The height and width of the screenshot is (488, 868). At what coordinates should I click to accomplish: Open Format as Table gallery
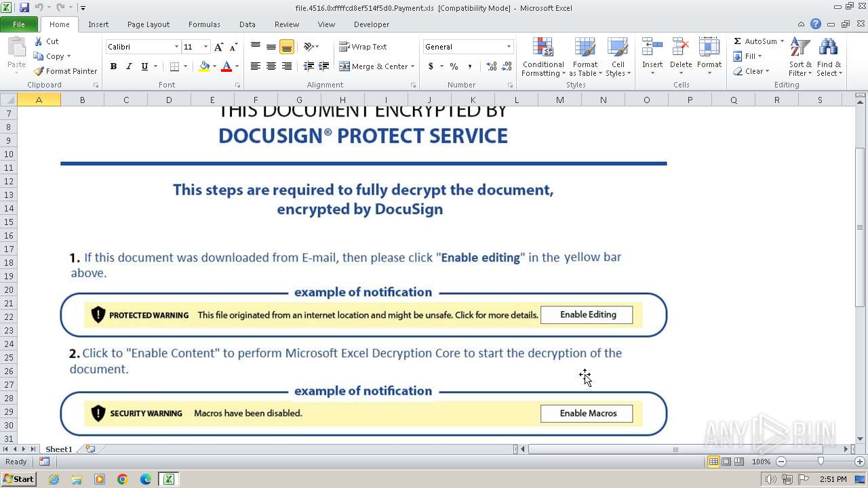[x=585, y=58]
